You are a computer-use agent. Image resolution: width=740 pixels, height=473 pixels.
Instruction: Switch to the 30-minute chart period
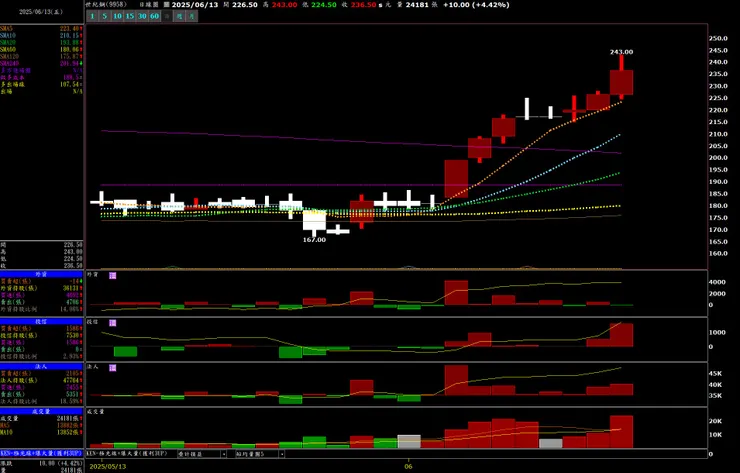142,16
